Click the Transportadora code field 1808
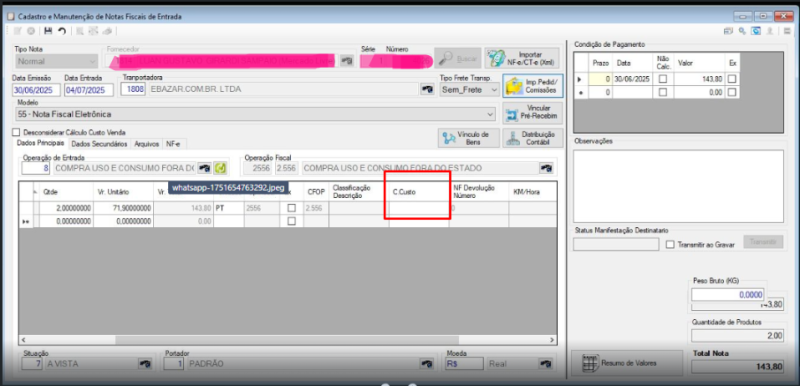800x386 pixels. coord(133,89)
